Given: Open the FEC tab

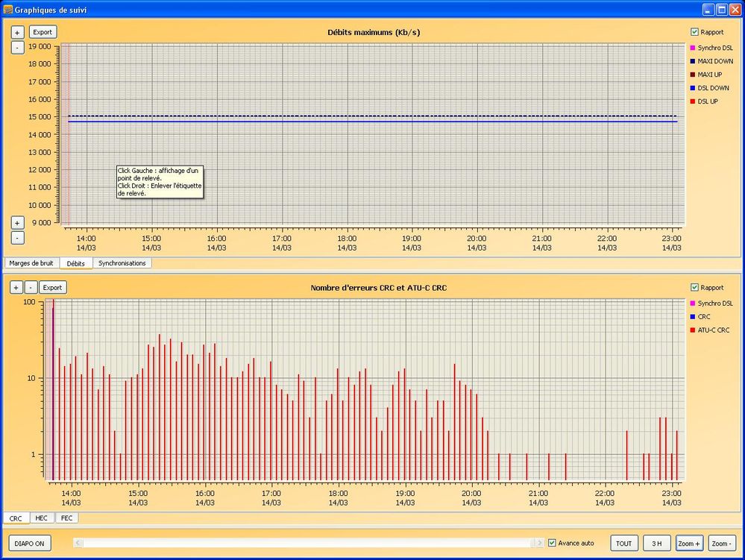Looking at the screenshot, I should pos(66,518).
